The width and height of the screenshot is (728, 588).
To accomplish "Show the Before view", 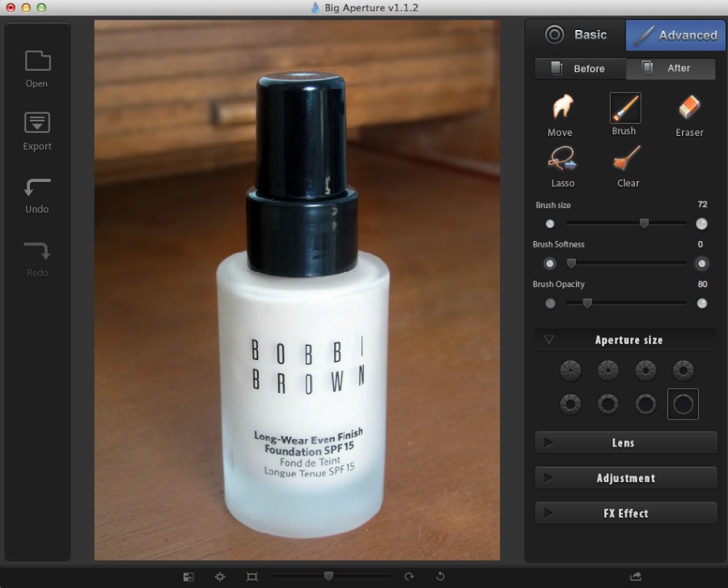I will pos(580,68).
